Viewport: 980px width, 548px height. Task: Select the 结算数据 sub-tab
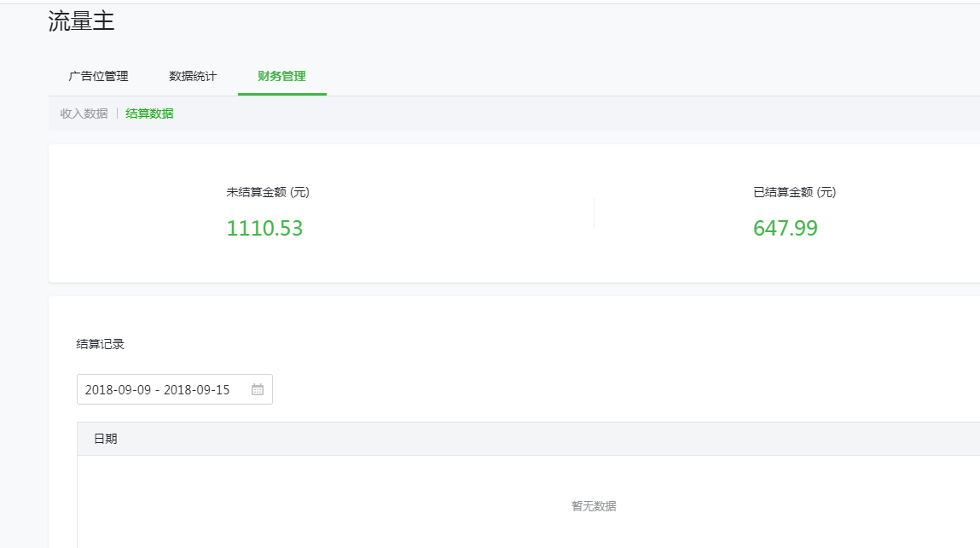[x=149, y=114]
